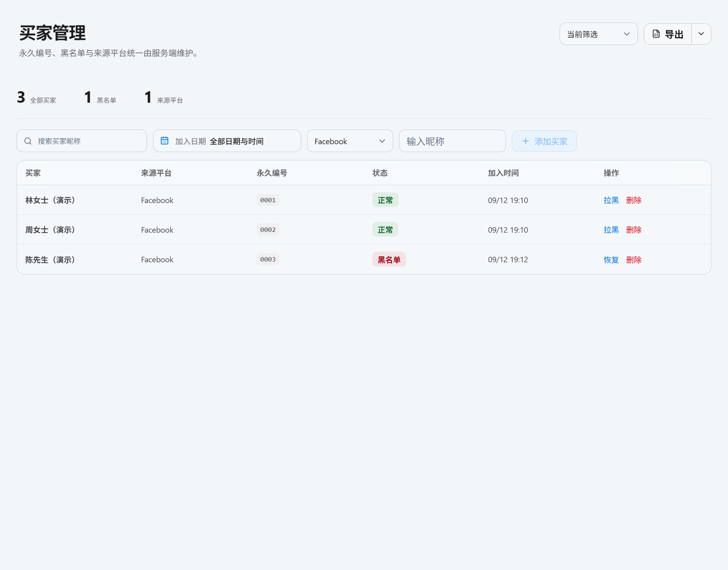Expand the export options arrow
This screenshot has height=570, width=728.
(x=701, y=34)
